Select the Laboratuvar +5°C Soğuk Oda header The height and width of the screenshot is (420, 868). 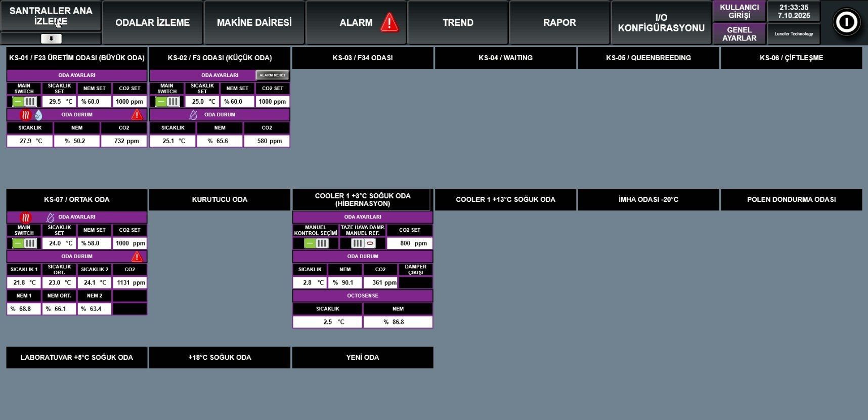(77, 357)
